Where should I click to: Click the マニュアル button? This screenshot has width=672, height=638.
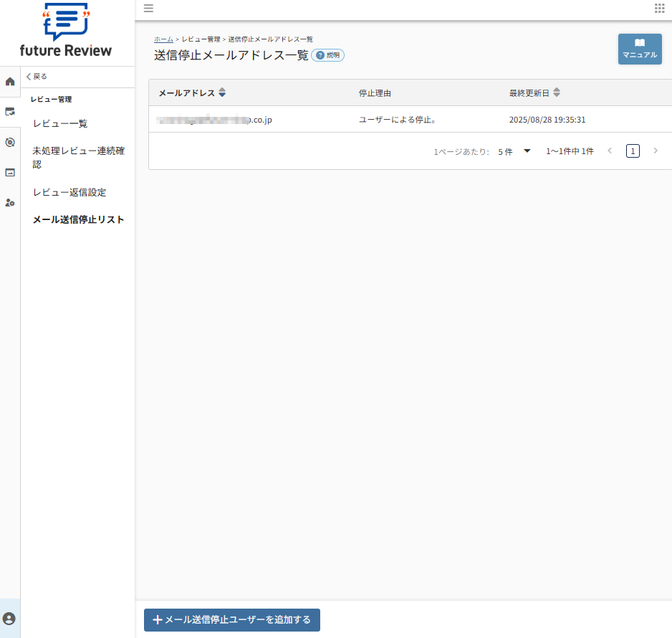coord(640,49)
